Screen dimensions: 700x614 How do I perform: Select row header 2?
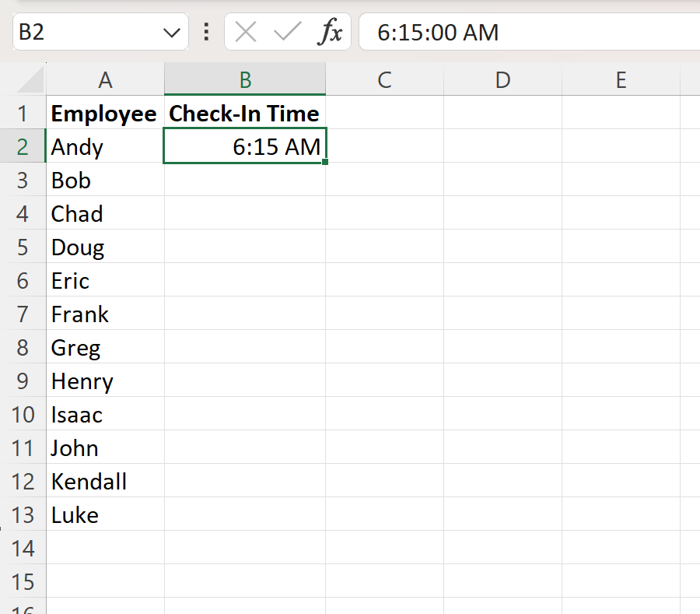click(x=23, y=146)
